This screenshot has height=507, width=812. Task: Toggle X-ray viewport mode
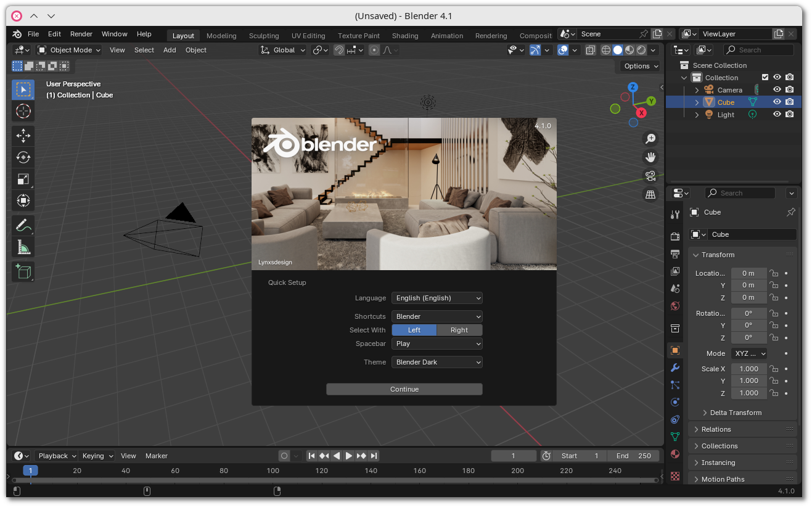coord(590,50)
